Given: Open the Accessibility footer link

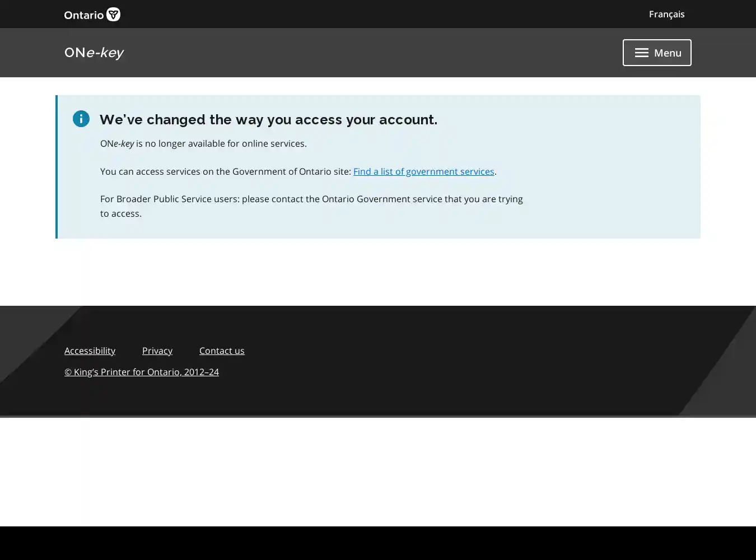Looking at the screenshot, I should pyautogui.click(x=90, y=351).
